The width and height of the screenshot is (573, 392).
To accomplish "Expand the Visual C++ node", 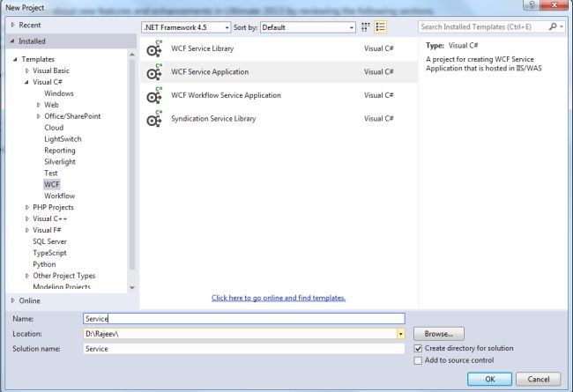I will click(27, 218).
